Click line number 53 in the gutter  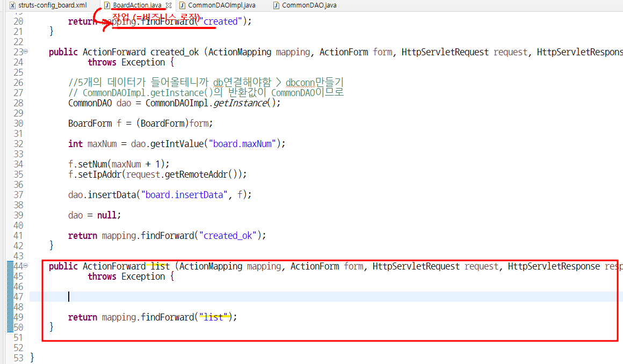[x=18, y=358]
